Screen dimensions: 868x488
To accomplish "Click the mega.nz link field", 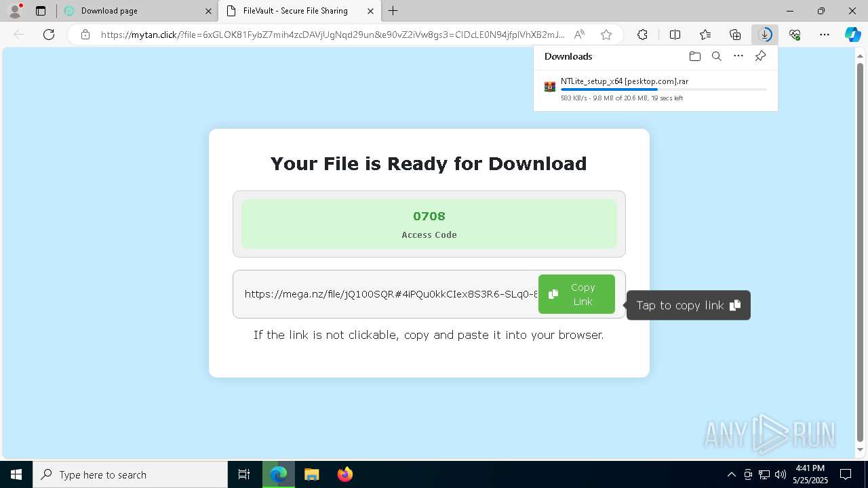I will coord(391,294).
